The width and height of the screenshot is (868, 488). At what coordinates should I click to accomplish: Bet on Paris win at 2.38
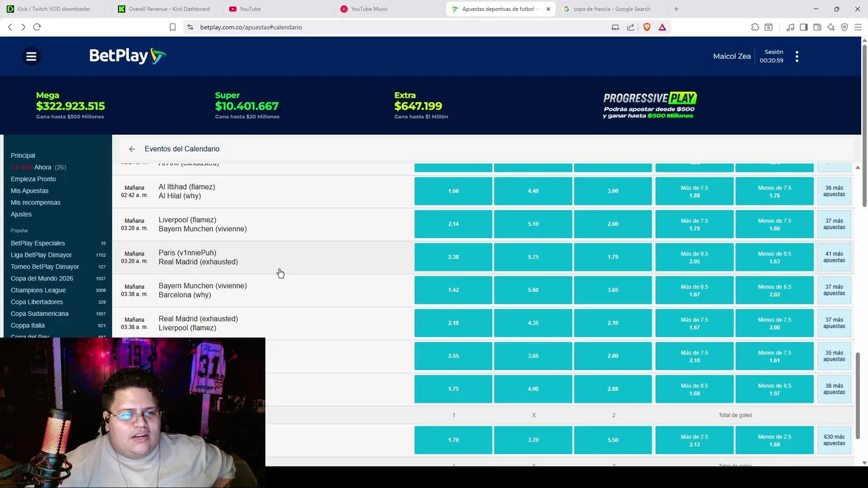[453, 257]
